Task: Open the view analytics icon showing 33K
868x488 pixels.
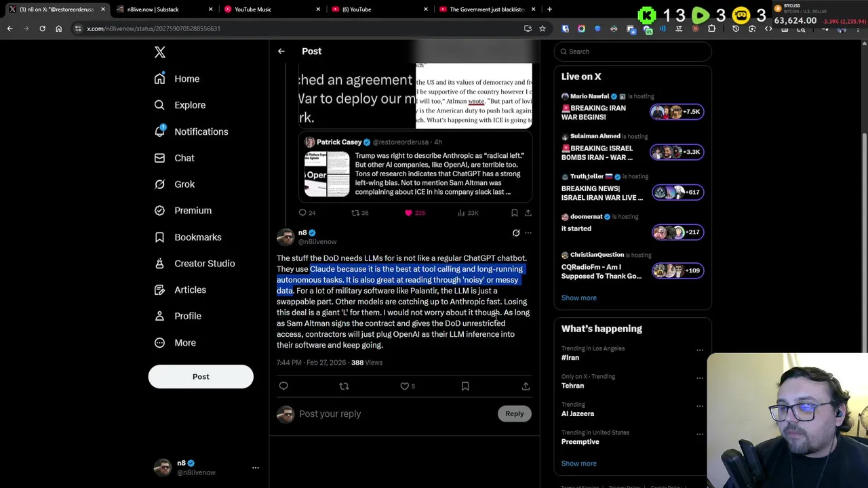Action: 462,213
